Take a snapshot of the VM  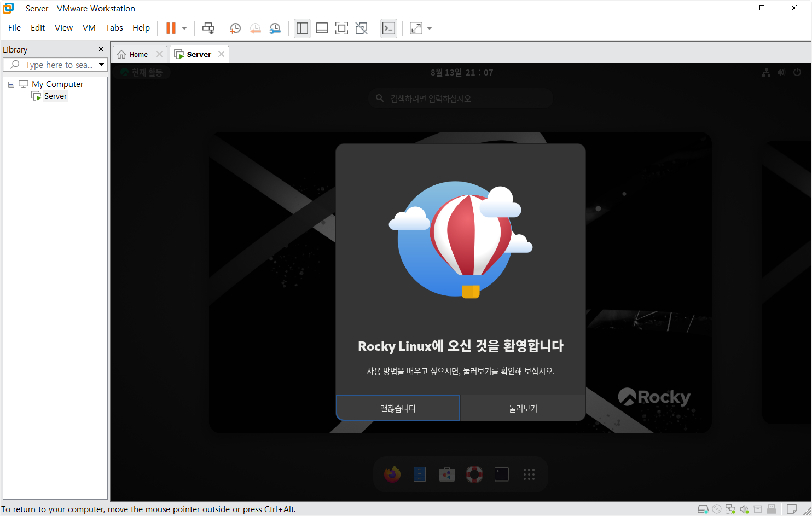pos(235,28)
